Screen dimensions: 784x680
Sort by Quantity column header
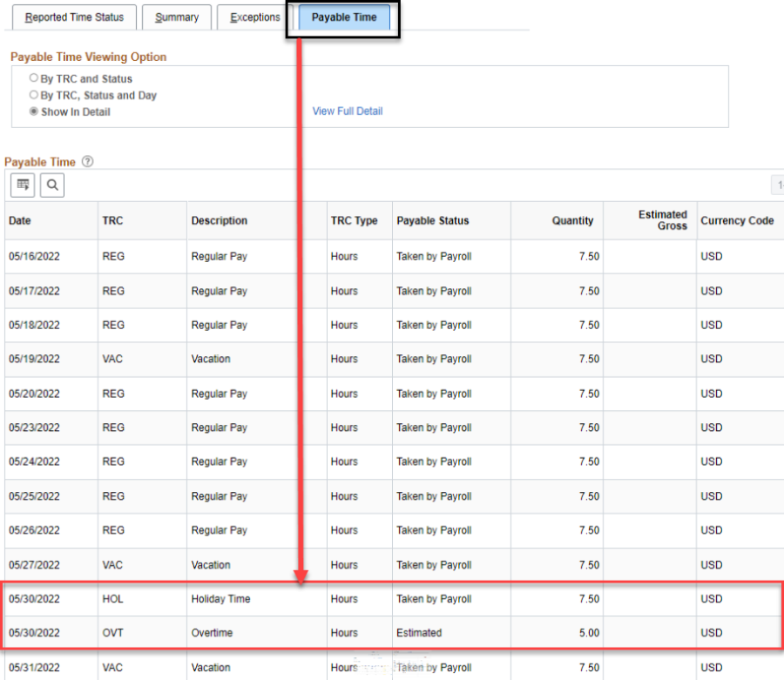coord(572,220)
